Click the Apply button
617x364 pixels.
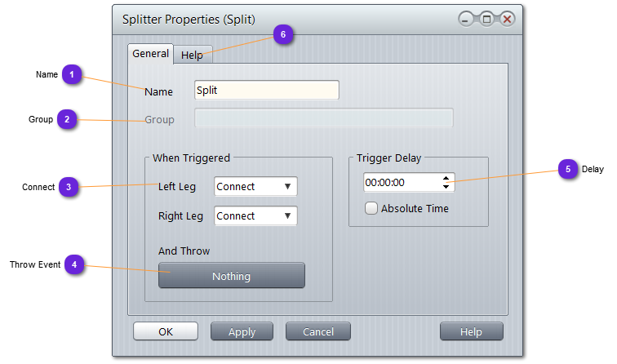pos(242,331)
